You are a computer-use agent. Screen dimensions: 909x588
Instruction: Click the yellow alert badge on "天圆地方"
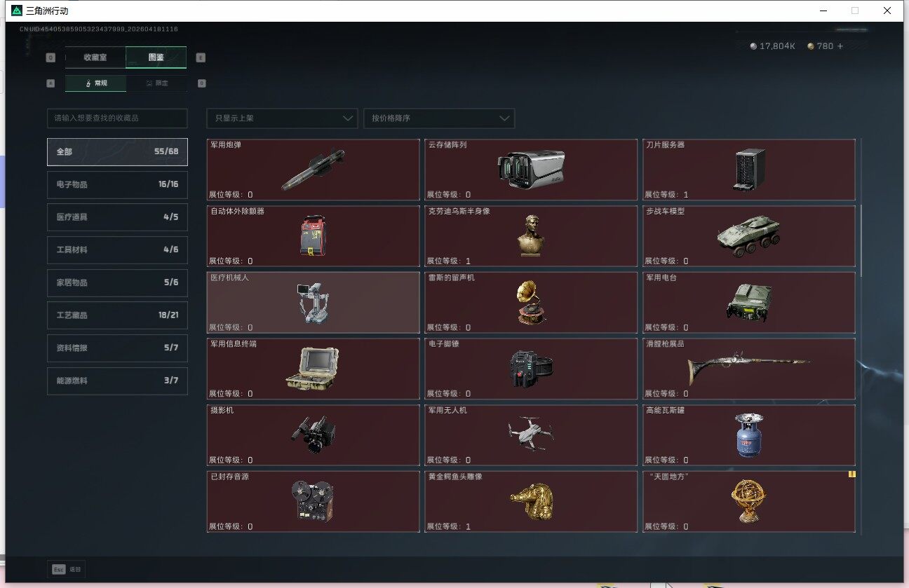click(852, 474)
